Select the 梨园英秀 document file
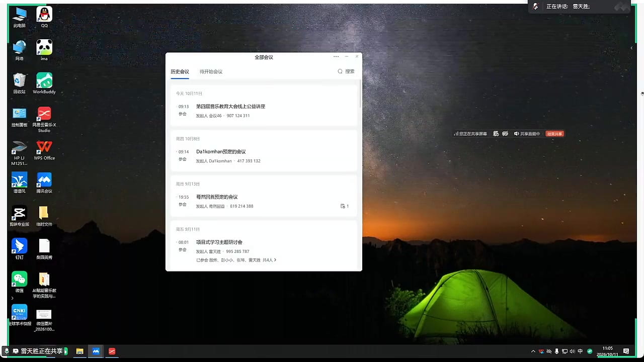Viewport: 644px width, 362px height. (44, 249)
